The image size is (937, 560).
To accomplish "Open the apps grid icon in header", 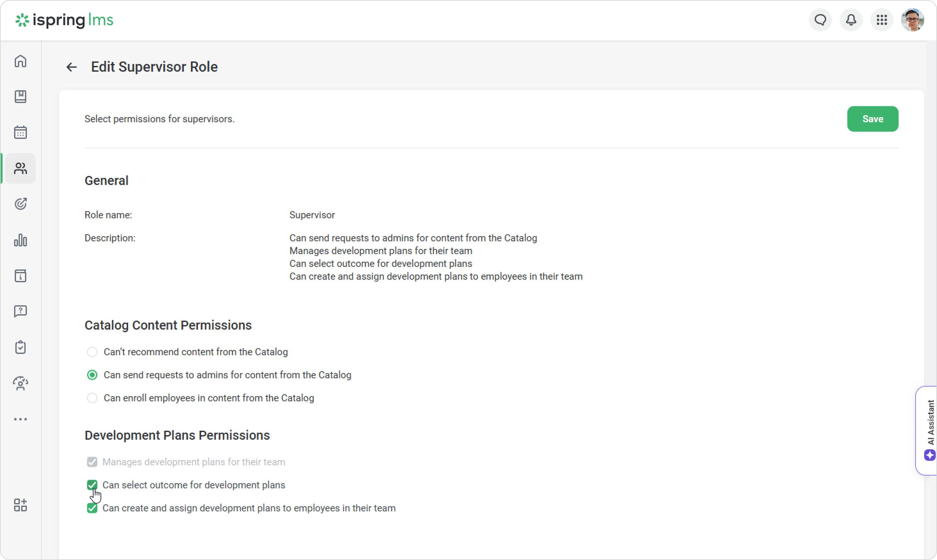I will [x=882, y=20].
